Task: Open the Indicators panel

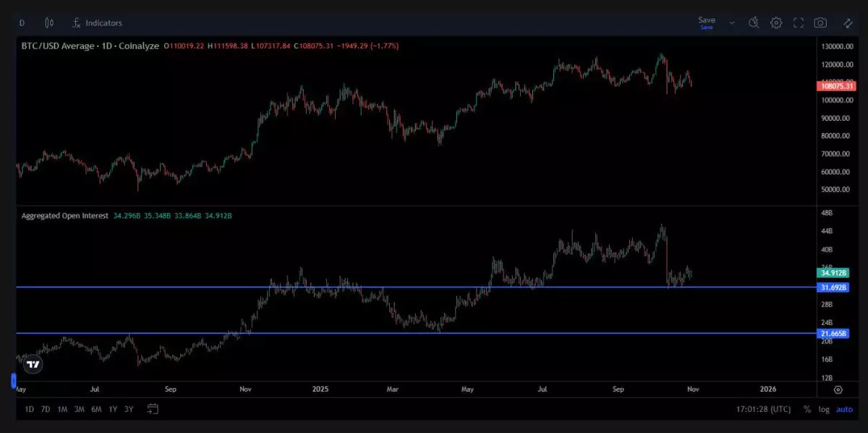Action: click(x=97, y=23)
